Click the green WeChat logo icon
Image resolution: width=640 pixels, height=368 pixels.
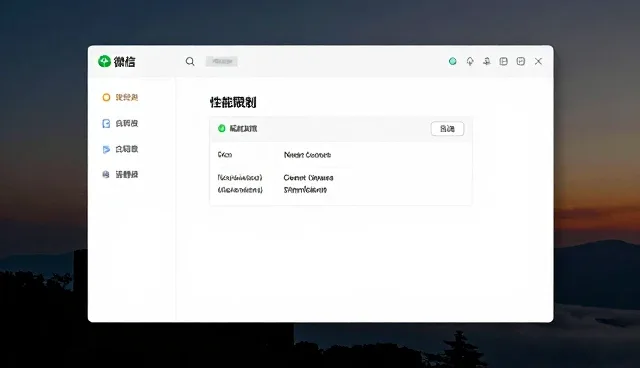click(104, 61)
